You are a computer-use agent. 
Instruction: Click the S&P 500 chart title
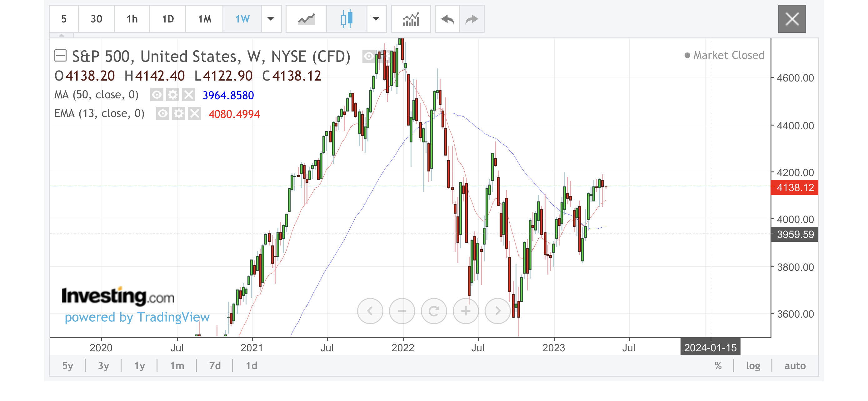[x=211, y=56]
